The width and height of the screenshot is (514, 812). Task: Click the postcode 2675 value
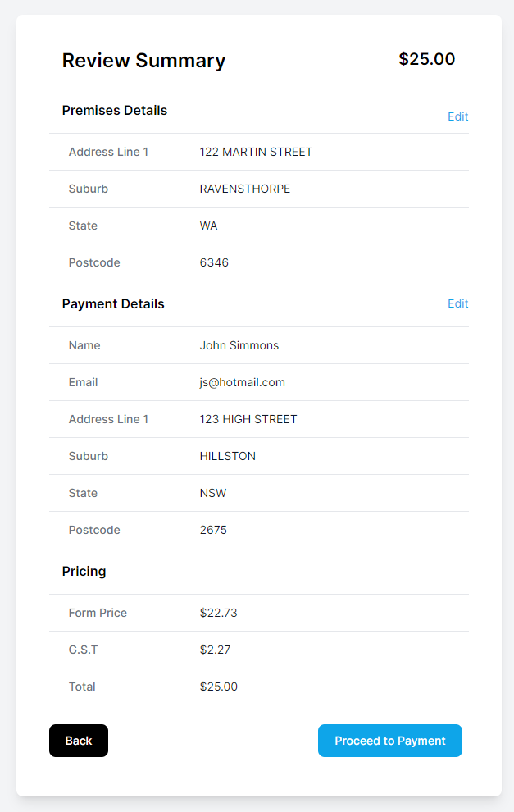[x=213, y=530]
